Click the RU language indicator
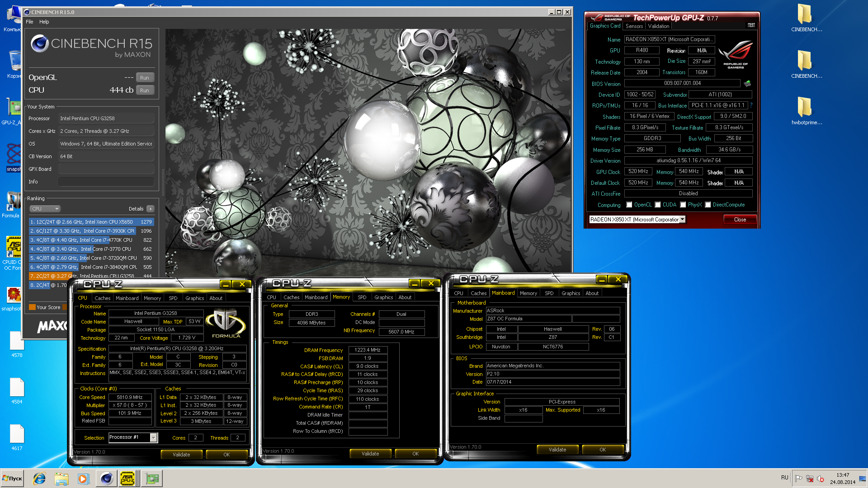The width and height of the screenshot is (868, 488). coord(784,478)
